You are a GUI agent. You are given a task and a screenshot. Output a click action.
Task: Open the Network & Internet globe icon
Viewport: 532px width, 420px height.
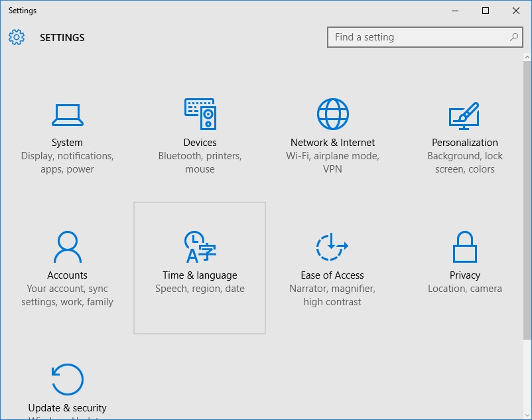coord(332,114)
